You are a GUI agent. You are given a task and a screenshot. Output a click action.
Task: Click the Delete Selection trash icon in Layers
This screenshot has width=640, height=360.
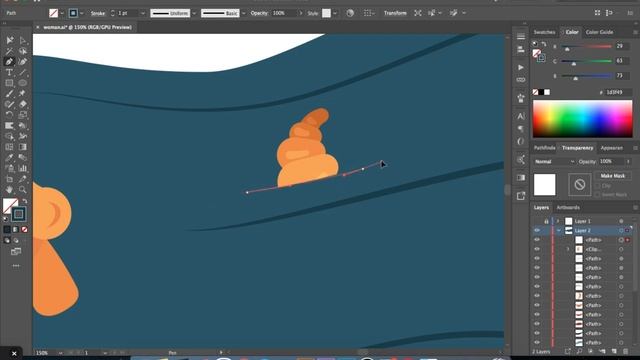click(626, 351)
